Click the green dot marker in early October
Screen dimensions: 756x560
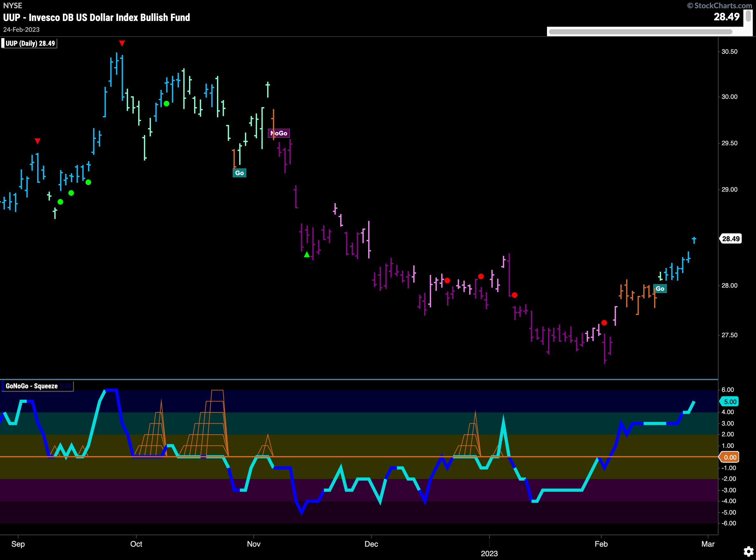pos(166,103)
